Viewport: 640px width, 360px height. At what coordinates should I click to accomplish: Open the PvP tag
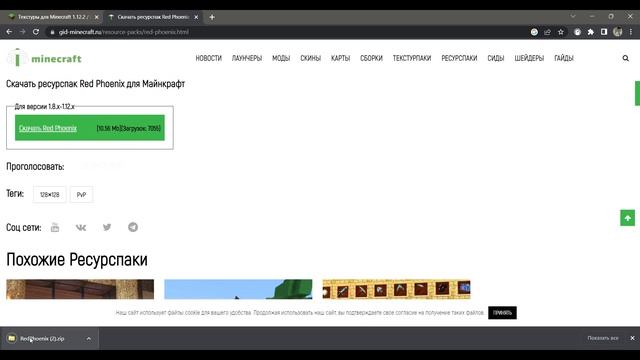point(81,195)
